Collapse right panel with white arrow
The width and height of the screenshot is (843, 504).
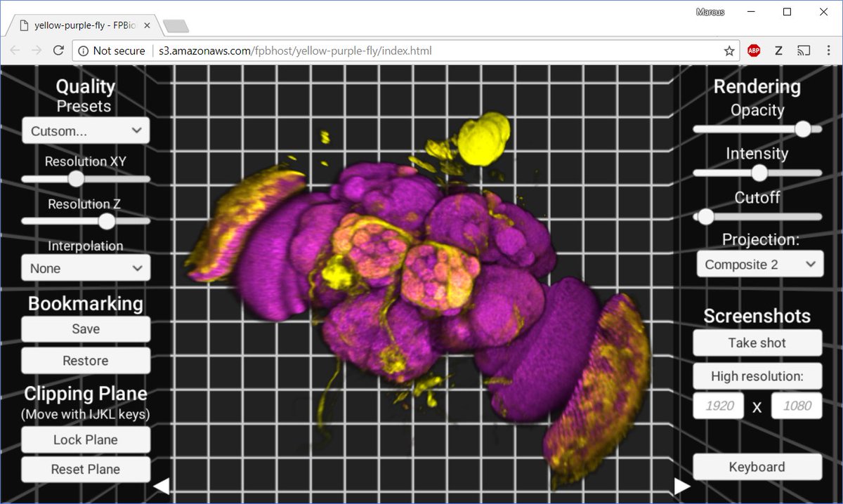(x=682, y=486)
